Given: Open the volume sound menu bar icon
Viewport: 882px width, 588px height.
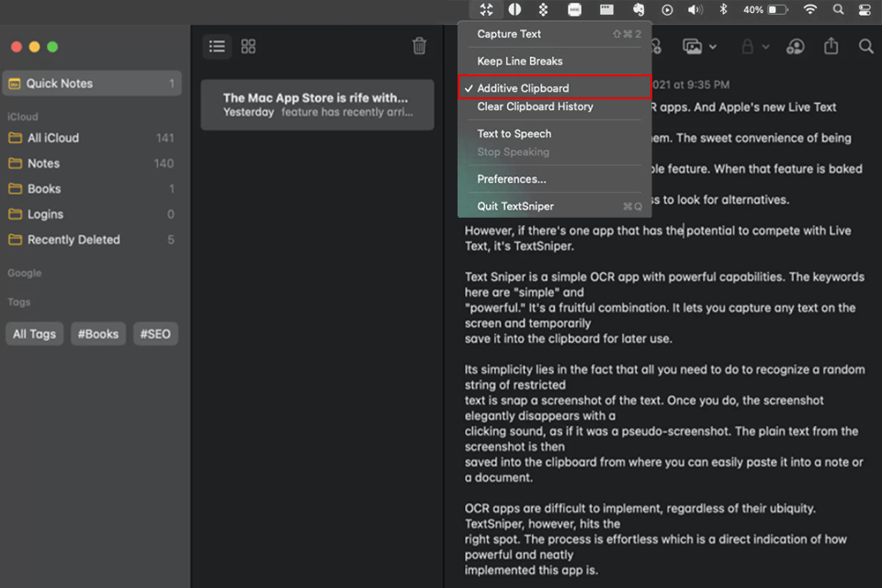Looking at the screenshot, I should click(695, 9).
